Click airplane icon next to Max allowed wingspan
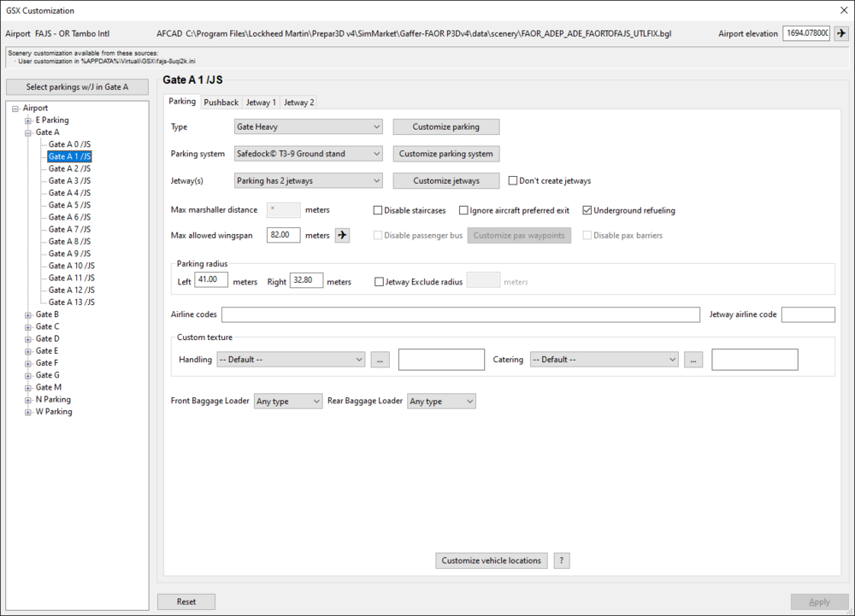This screenshot has height=616, width=855. click(x=342, y=235)
